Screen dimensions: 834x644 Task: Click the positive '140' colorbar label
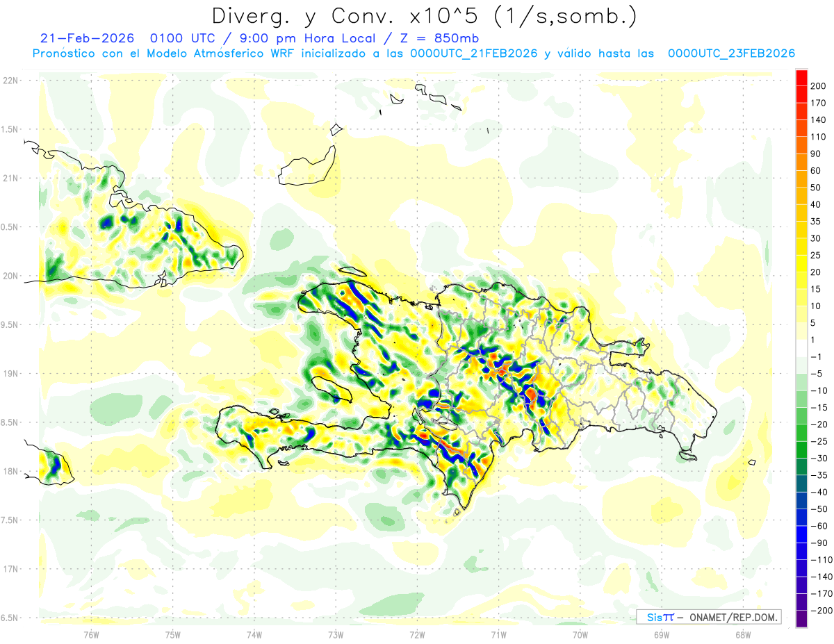point(818,119)
